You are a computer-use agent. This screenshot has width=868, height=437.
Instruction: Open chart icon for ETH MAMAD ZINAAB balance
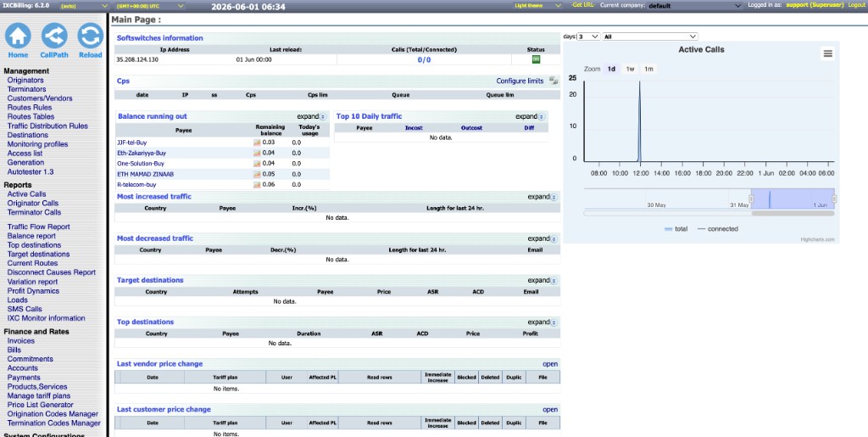[257, 175]
